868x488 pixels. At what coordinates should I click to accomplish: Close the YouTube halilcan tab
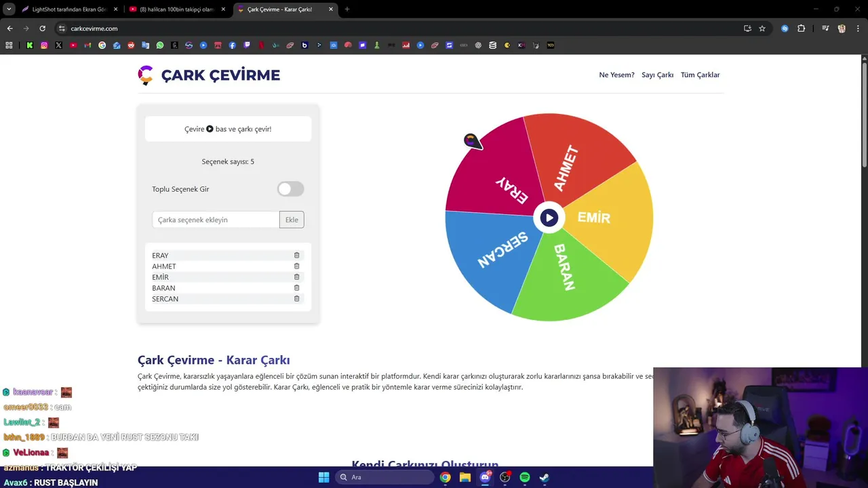coord(223,9)
